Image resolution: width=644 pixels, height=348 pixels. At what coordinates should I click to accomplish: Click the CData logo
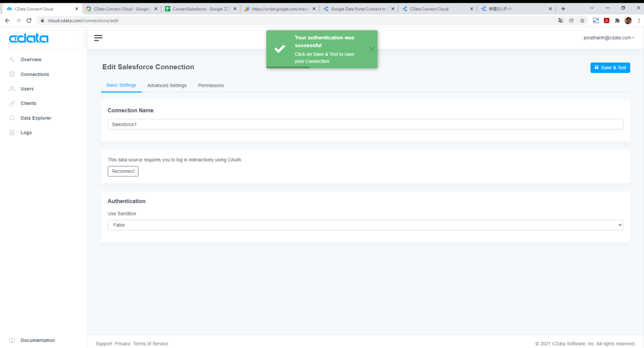tap(29, 39)
